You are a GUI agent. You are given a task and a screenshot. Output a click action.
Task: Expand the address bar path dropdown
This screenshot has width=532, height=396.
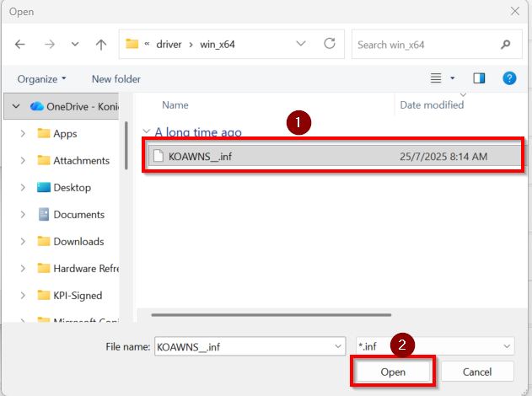(301, 45)
